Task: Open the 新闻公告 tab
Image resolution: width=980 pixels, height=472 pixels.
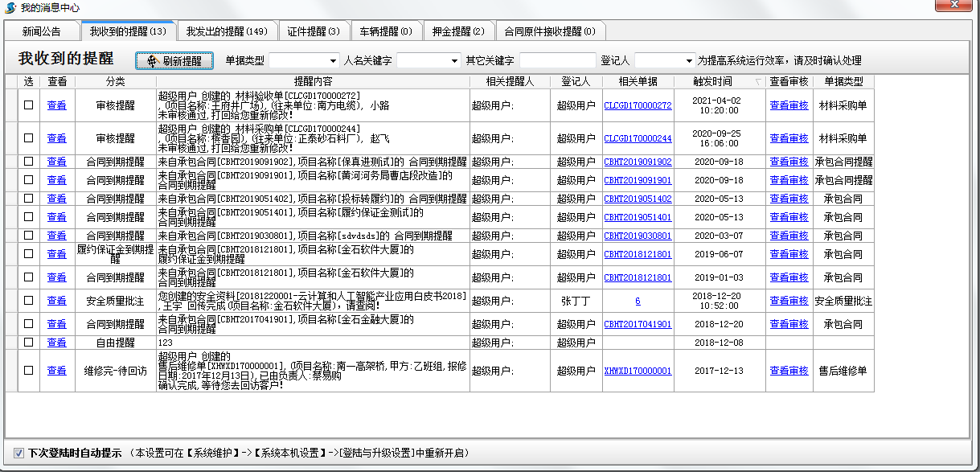Action: (x=41, y=31)
